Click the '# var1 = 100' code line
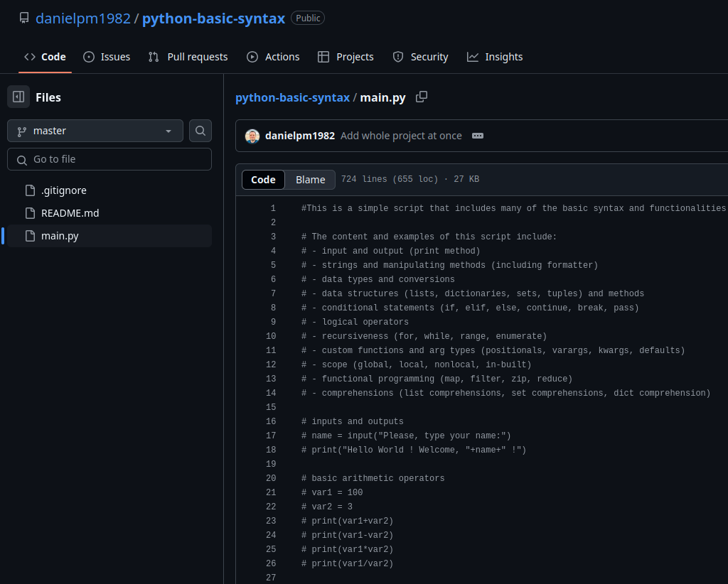 point(332,492)
